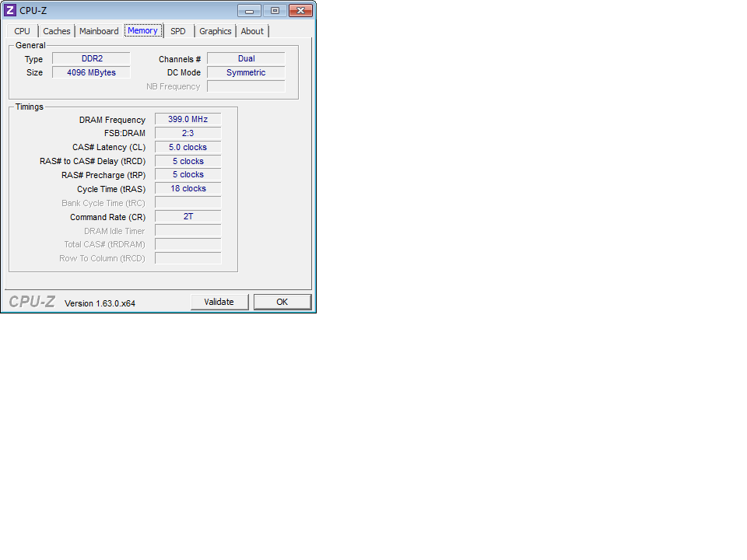
Task: Click the 2T Command Rate value
Action: (188, 217)
